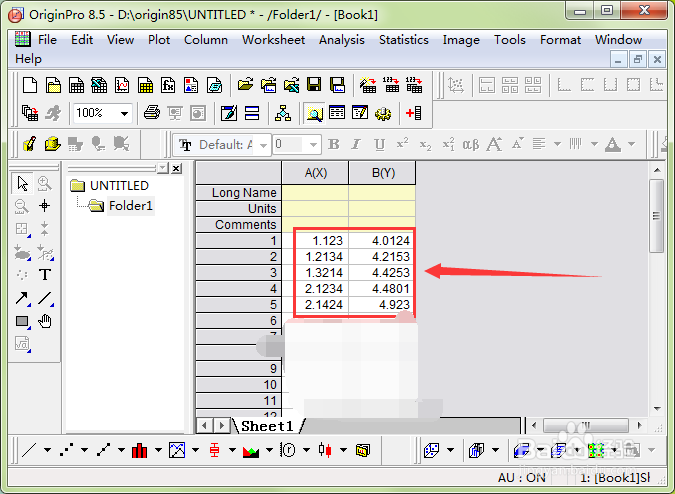Open the Default font dropdown
The width and height of the screenshot is (675, 494).
coord(264,145)
